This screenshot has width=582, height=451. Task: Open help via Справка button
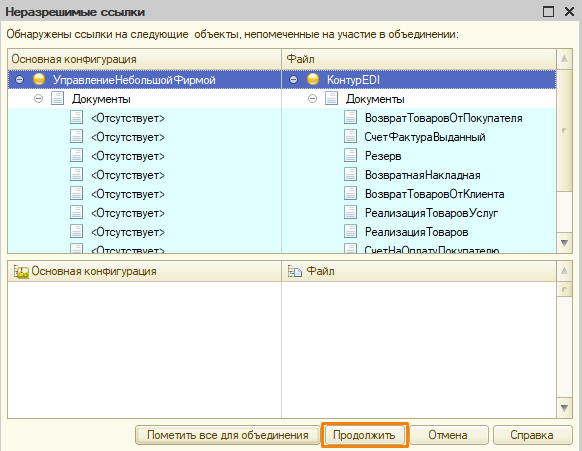(x=532, y=435)
